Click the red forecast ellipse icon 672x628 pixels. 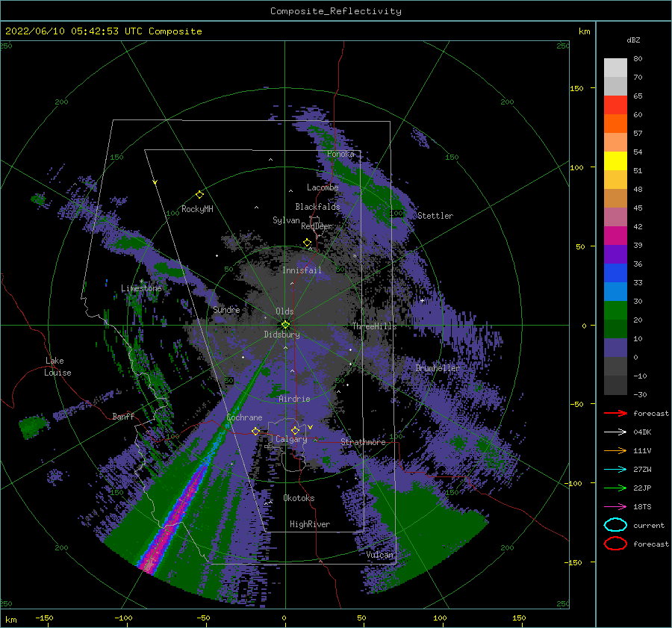(x=615, y=544)
